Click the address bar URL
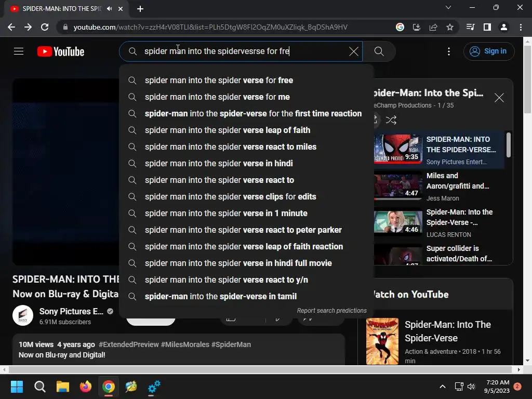Viewport: 532px width, 399px height. click(210, 27)
